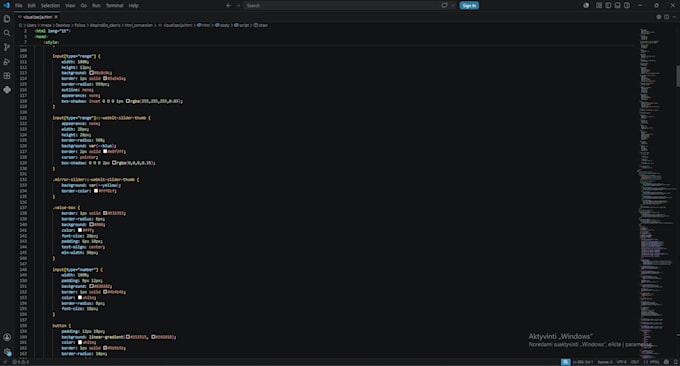Image resolution: width=680 pixels, height=366 pixels.
Task: Open the Terminal menu
Action: (114, 6)
